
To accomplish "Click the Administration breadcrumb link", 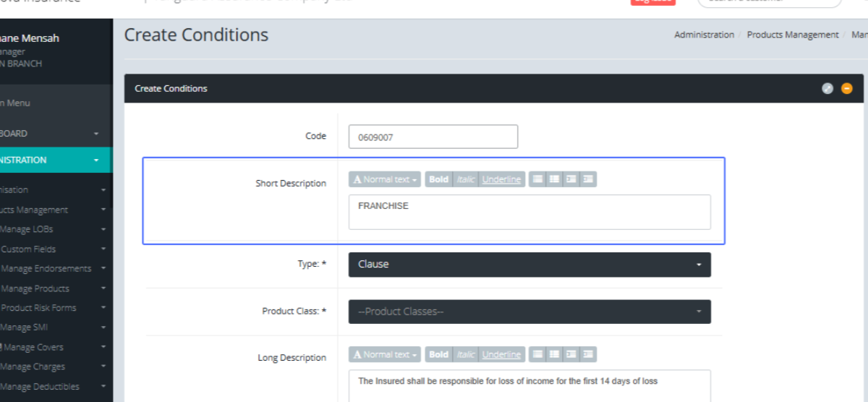I will tap(704, 35).
